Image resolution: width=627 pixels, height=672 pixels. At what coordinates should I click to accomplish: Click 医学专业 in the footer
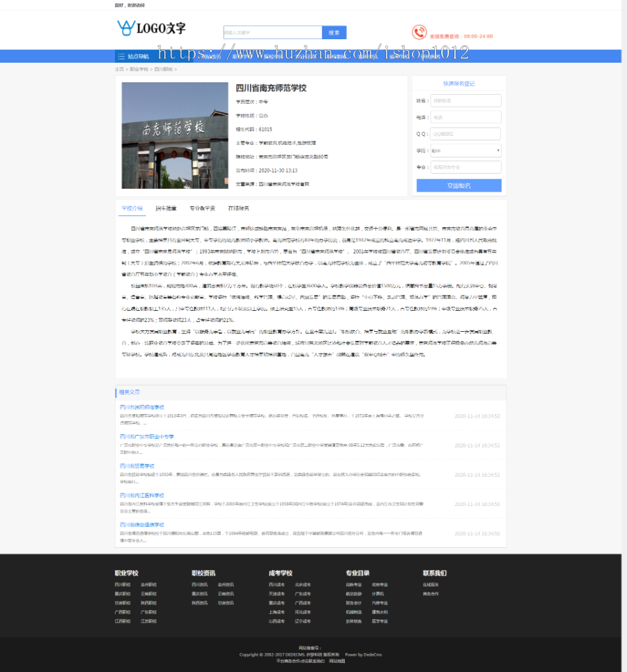tap(380, 621)
